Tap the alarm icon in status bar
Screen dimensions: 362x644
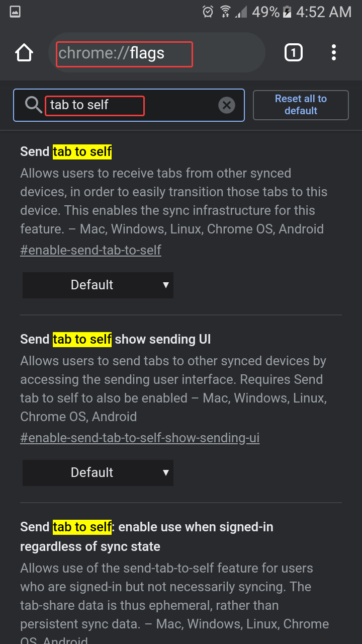click(x=208, y=12)
